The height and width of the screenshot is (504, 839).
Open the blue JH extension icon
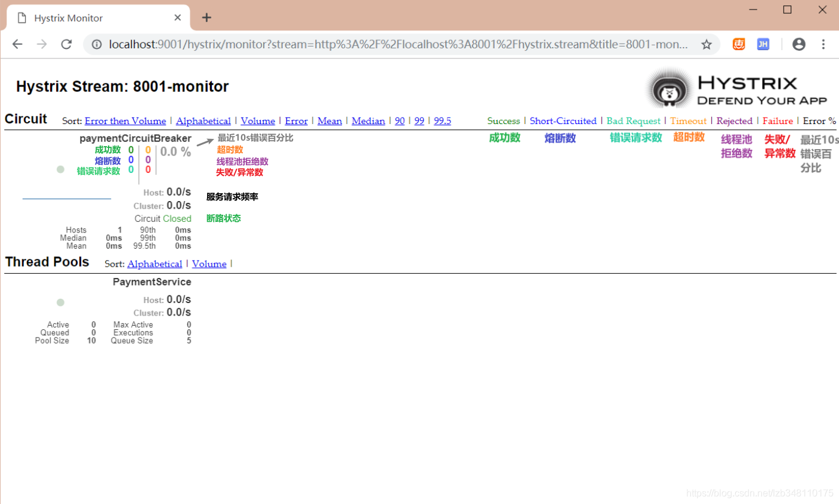click(x=763, y=44)
